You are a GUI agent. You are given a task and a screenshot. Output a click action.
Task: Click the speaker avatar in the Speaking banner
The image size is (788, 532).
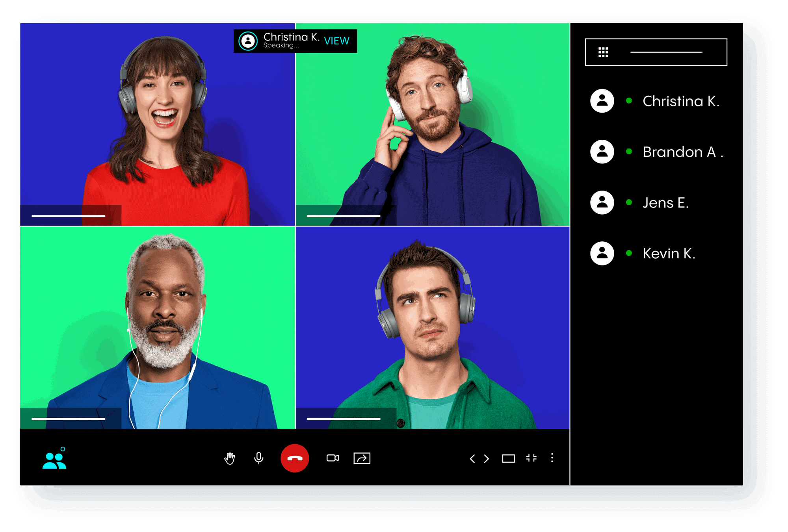[248, 41]
